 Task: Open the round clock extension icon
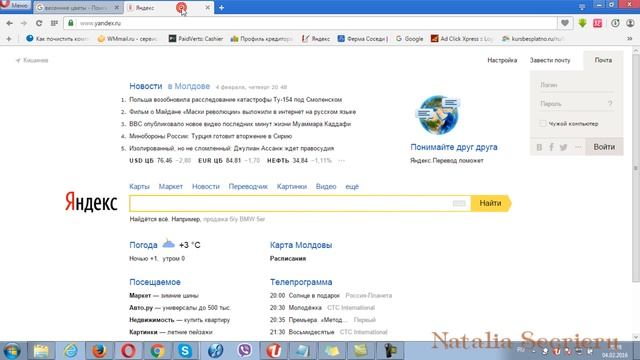pos(615,23)
